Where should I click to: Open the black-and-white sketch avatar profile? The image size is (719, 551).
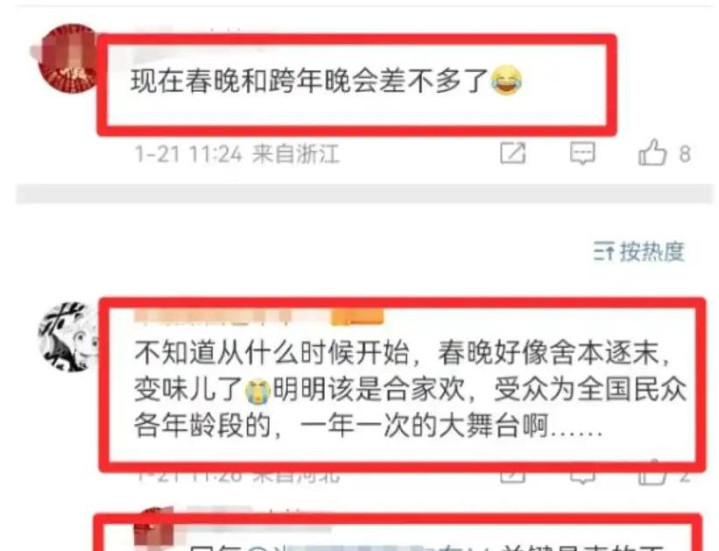[x=68, y=336]
